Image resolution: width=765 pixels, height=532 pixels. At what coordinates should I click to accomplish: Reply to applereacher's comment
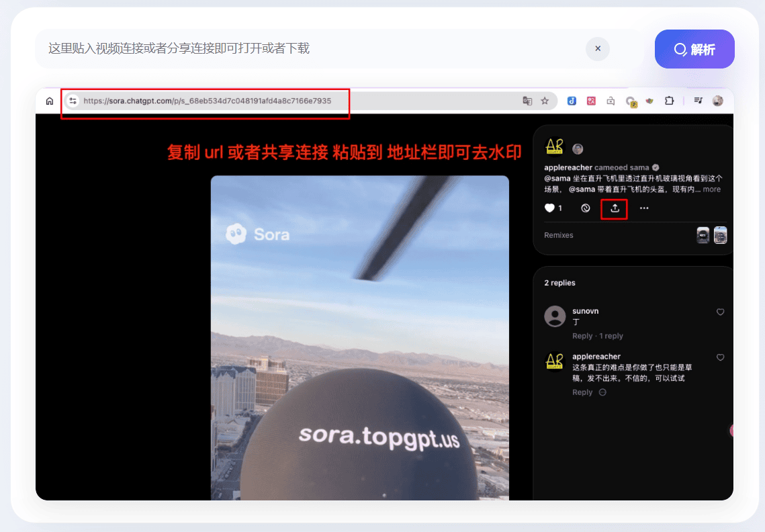(582, 392)
